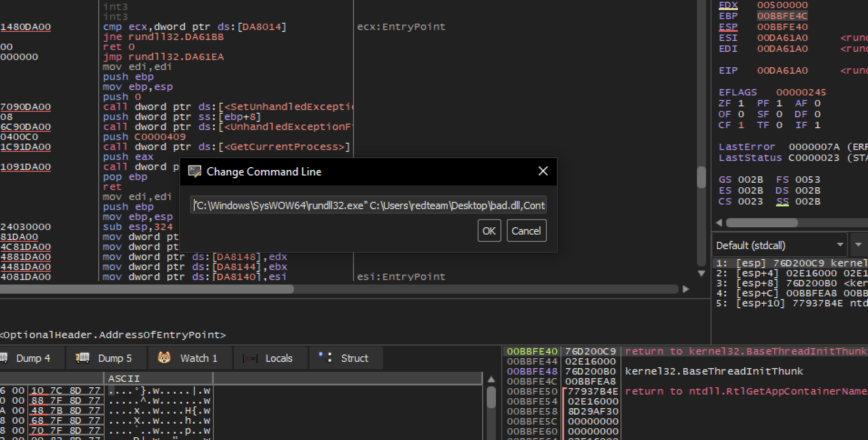The height and width of the screenshot is (440, 868).
Task: Click the 'sub esp,324' instruction
Action: click(x=138, y=227)
